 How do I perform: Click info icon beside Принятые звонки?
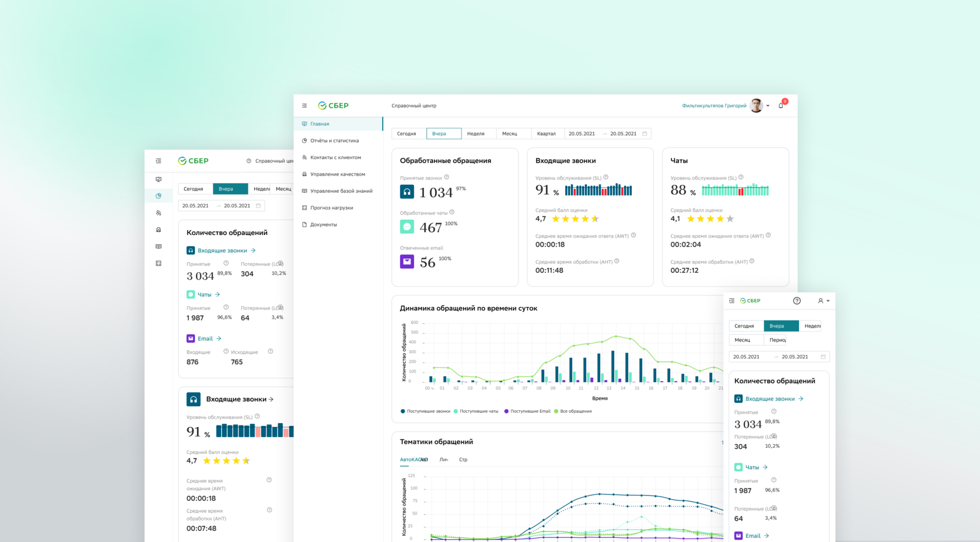pyautogui.click(x=447, y=177)
